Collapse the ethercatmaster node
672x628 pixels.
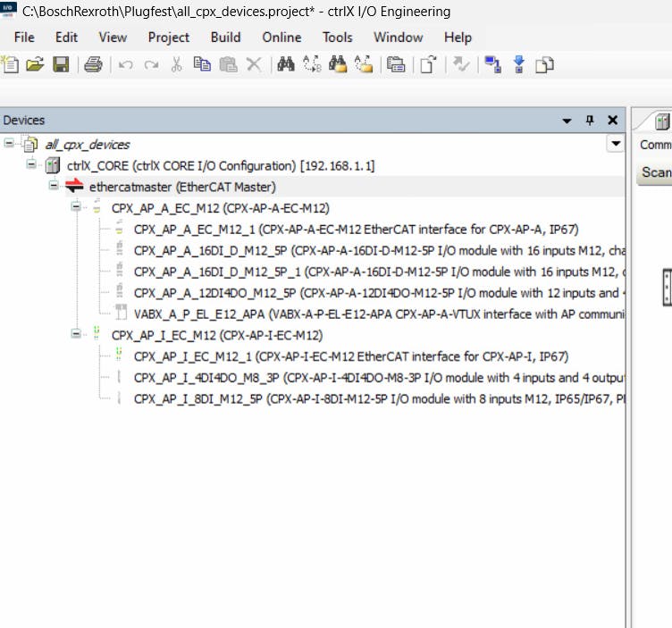coord(54,185)
